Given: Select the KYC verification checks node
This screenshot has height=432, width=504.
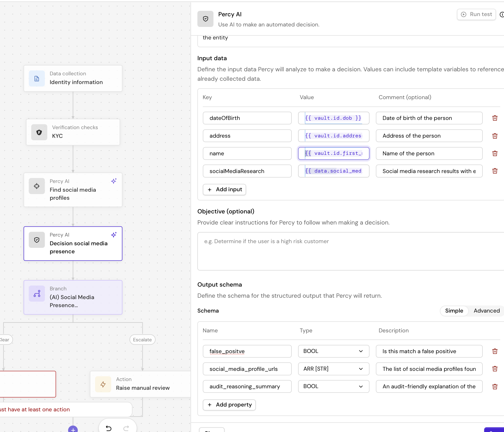Looking at the screenshot, I should click(73, 132).
